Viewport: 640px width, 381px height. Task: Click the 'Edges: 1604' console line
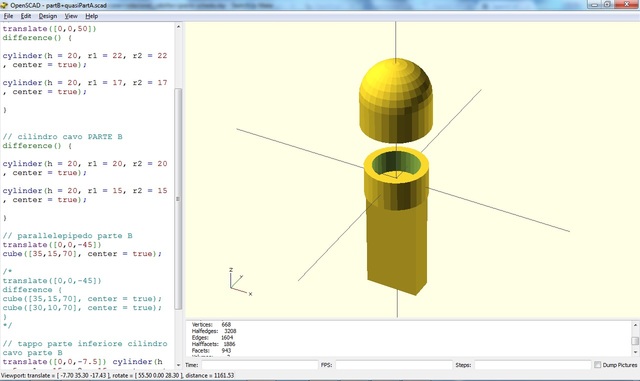(212, 338)
